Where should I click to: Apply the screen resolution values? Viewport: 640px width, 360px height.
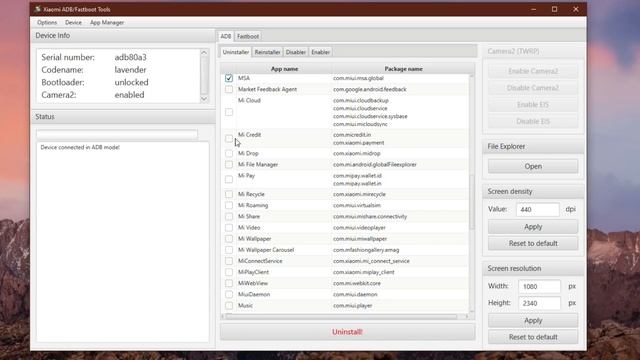click(x=533, y=320)
